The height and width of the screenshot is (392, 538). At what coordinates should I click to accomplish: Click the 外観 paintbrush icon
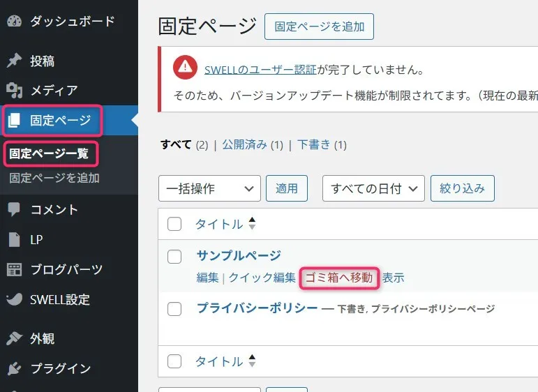(x=14, y=339)
